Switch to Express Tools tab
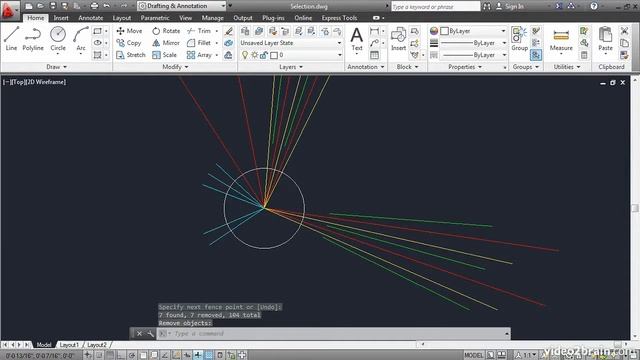The height and width of the screenshot is (360, 640). click(339, 18)
